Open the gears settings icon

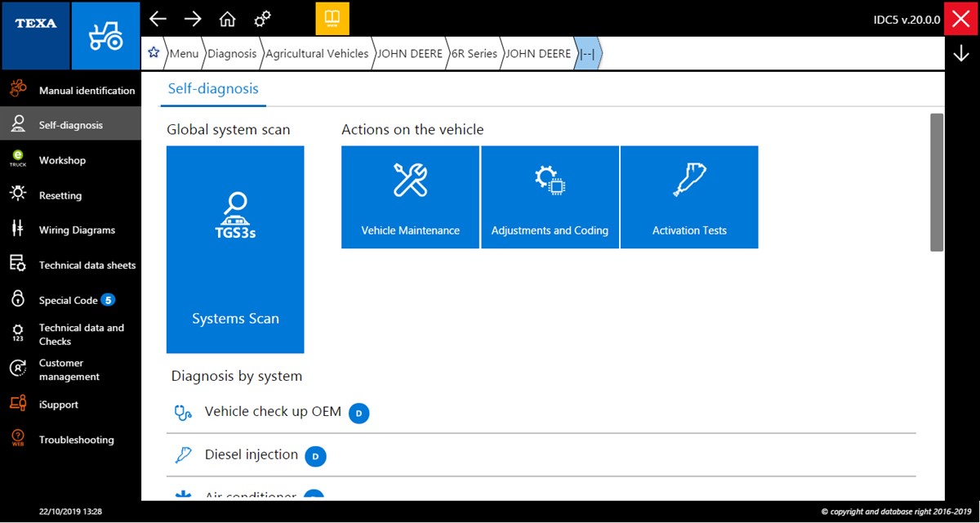(262, 19)
